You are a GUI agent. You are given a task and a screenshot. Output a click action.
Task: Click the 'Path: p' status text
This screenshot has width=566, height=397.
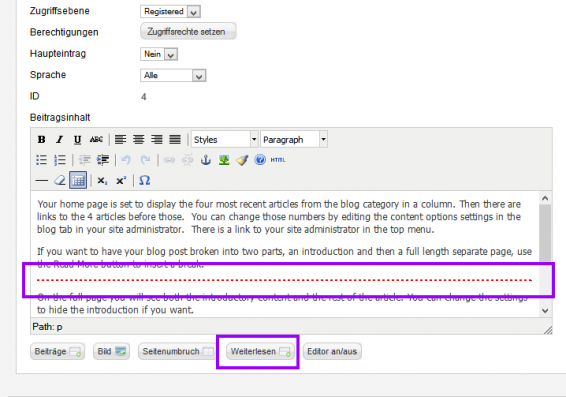(47, 327)
